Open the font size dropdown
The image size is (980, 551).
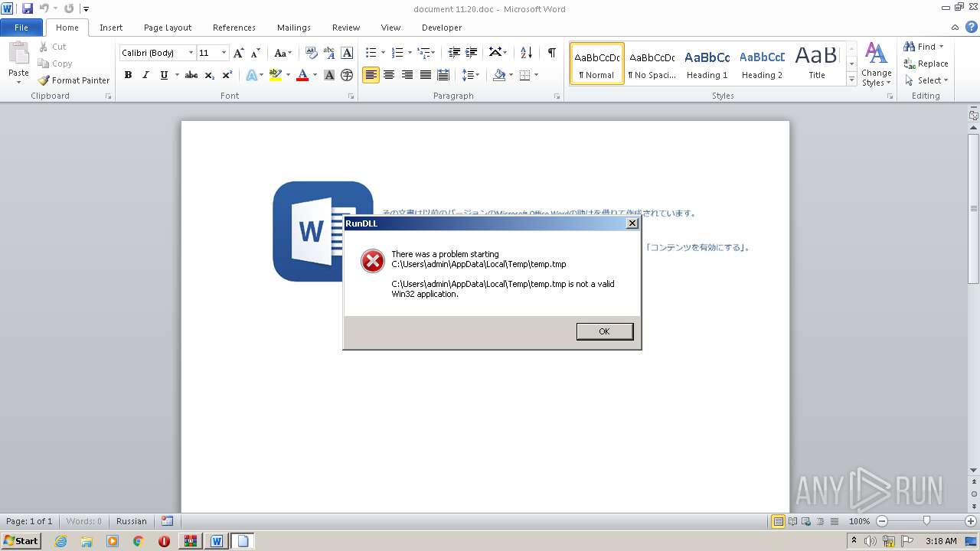224,53
